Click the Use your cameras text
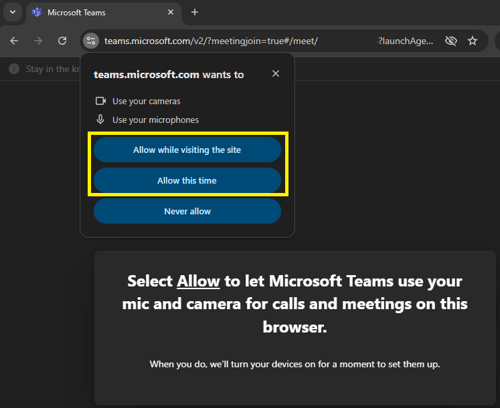 point(146,101)
